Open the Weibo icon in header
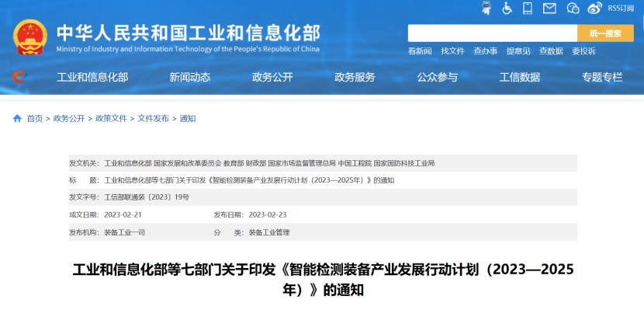The width and height of the screenshot is (644, 317). click(594, 9)
